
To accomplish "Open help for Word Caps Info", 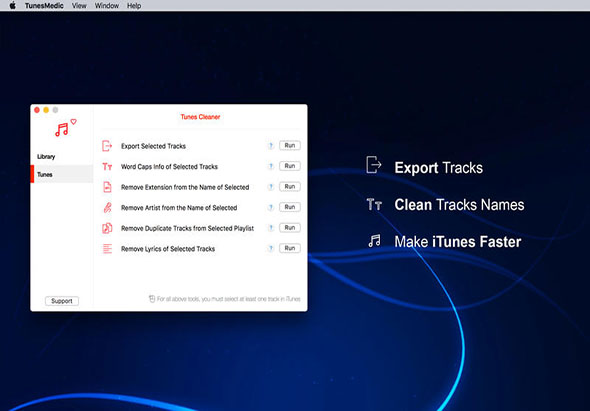I will [x=271, y=166].
